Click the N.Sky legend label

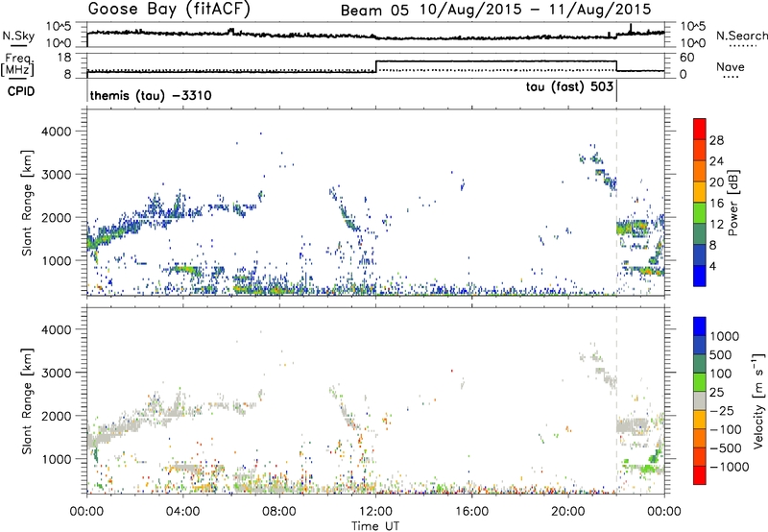click(18, 36)
